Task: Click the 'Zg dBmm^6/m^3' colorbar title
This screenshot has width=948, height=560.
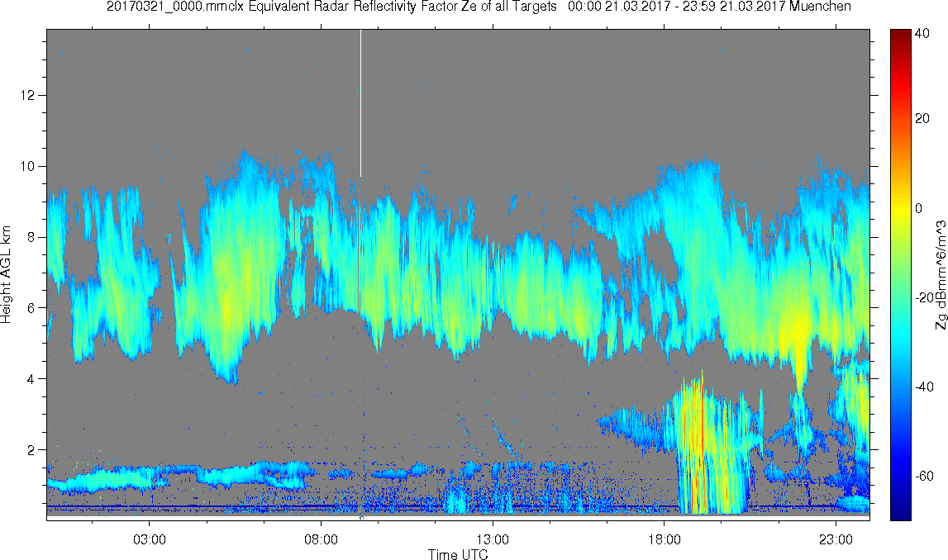Action: 941,275
